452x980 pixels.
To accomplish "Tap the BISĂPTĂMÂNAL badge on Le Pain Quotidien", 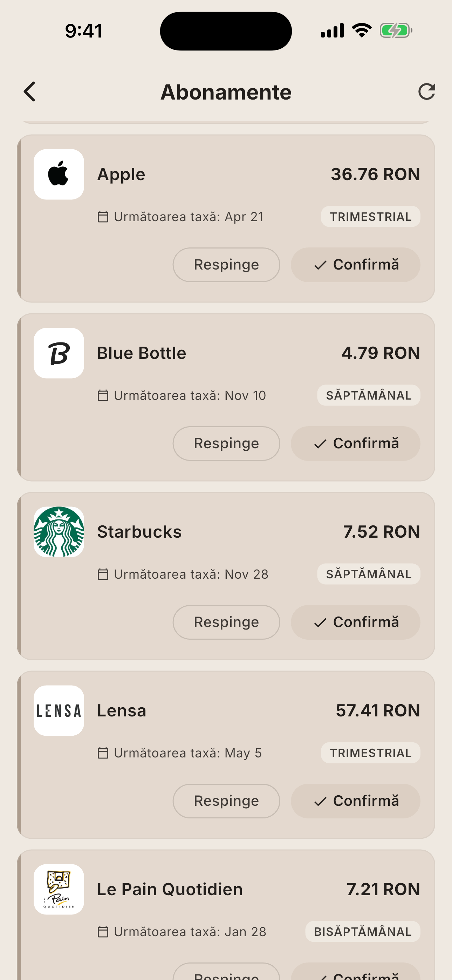I will [363, 932].
